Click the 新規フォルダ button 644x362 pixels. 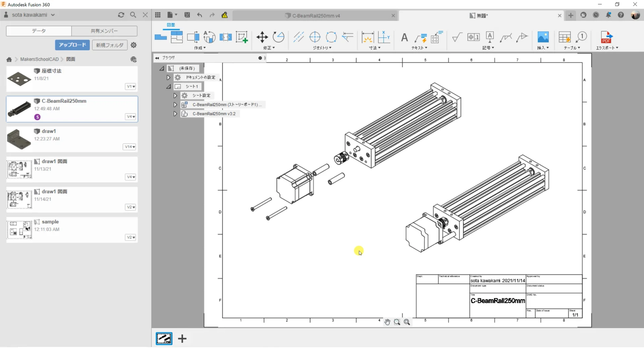110,45
